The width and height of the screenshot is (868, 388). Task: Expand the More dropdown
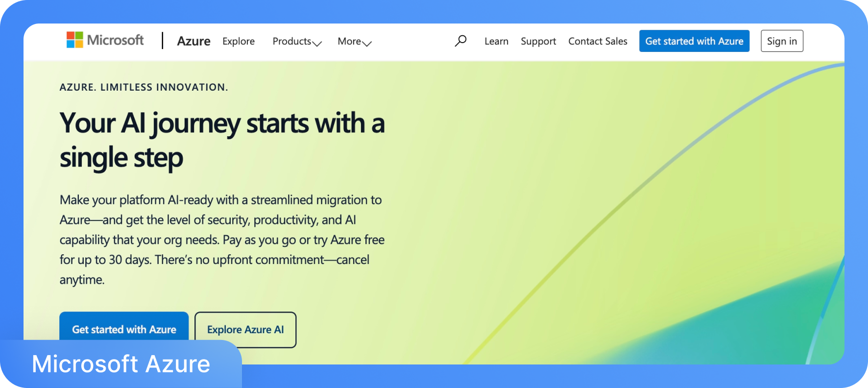tap(355, 42)
